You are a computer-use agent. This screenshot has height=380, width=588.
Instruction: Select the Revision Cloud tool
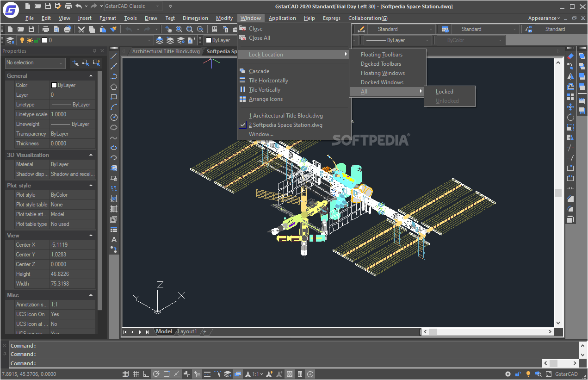pyautogui.click(x=114, y=127)
